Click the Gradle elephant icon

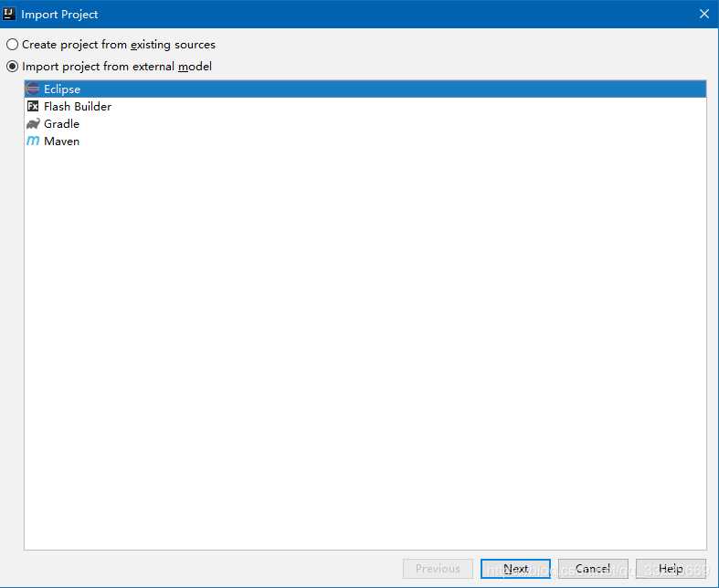33,124
